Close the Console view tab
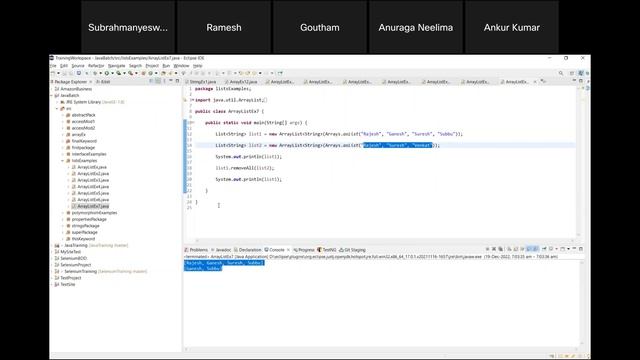Viewport: 640px width, 360px height. [x=288, y=250]
